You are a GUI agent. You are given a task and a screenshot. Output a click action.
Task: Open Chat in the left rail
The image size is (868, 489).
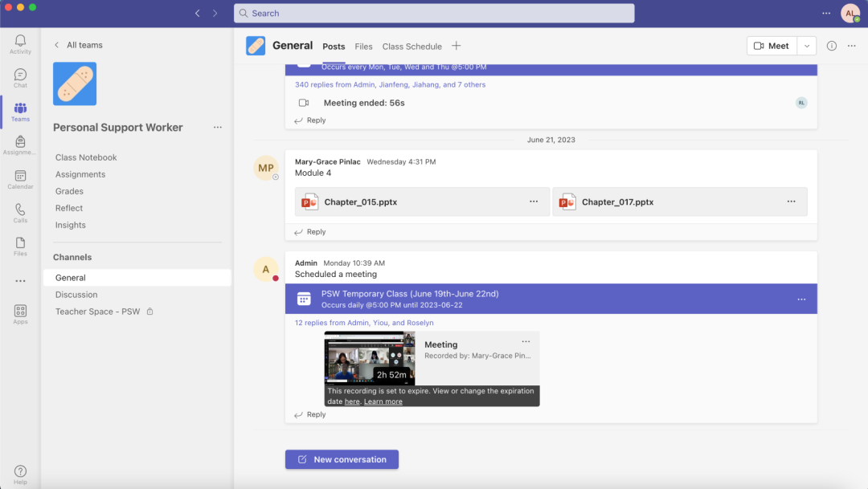pos(20,77)
